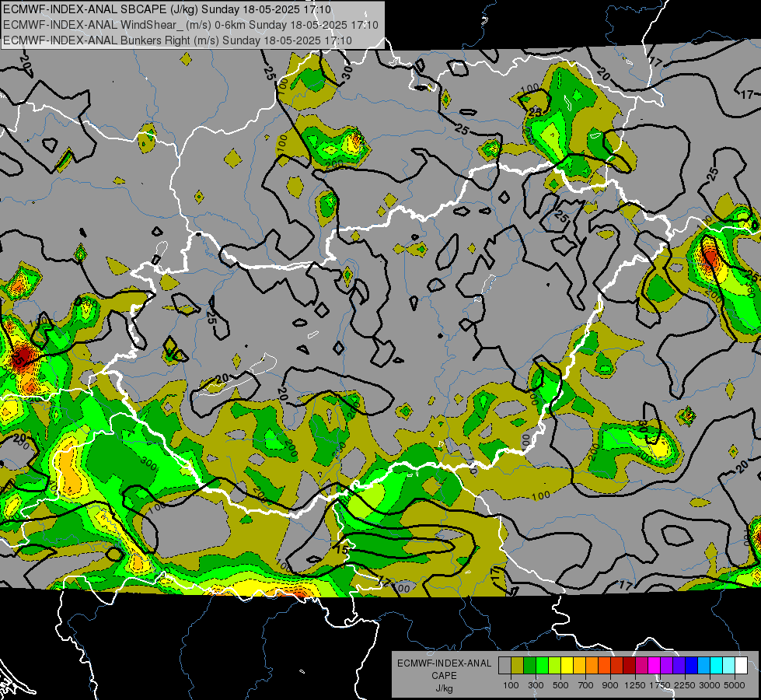The width and height of the screenshot is (761, 700).
Task: Select the pure blue swatch right of 2250
Action: click(692, 666)
